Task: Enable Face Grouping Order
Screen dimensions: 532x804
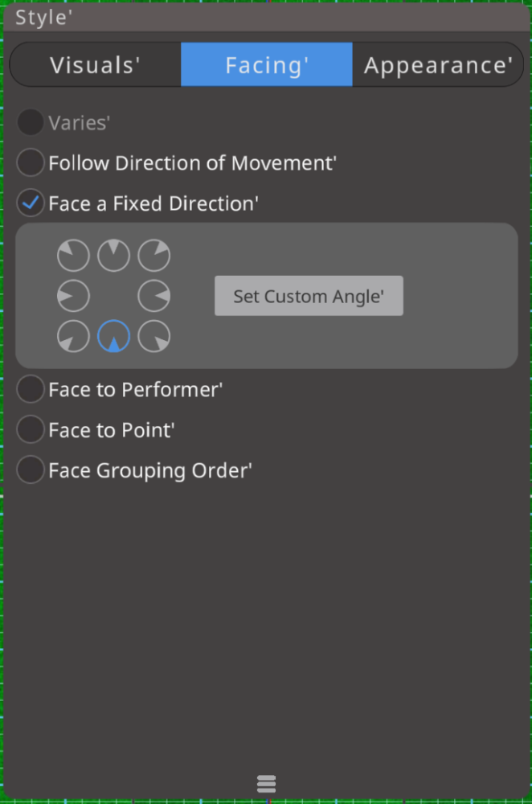Action: pos(30,470)
